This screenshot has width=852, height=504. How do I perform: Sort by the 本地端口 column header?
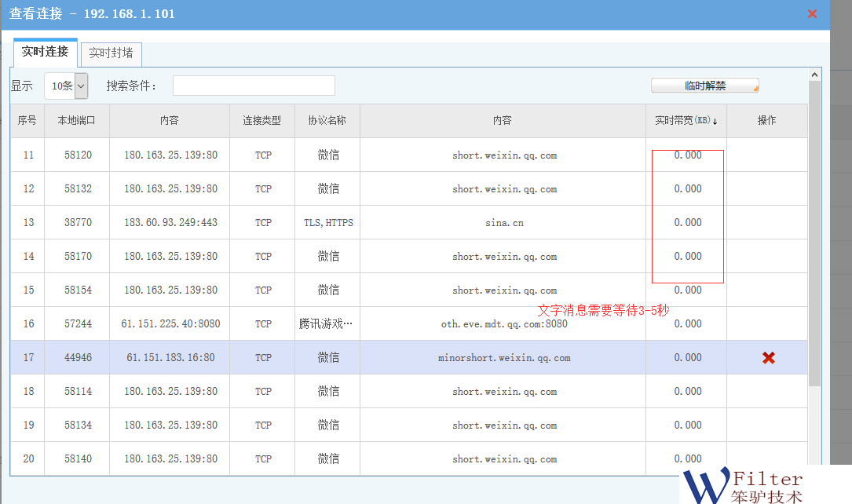[77, 121]
